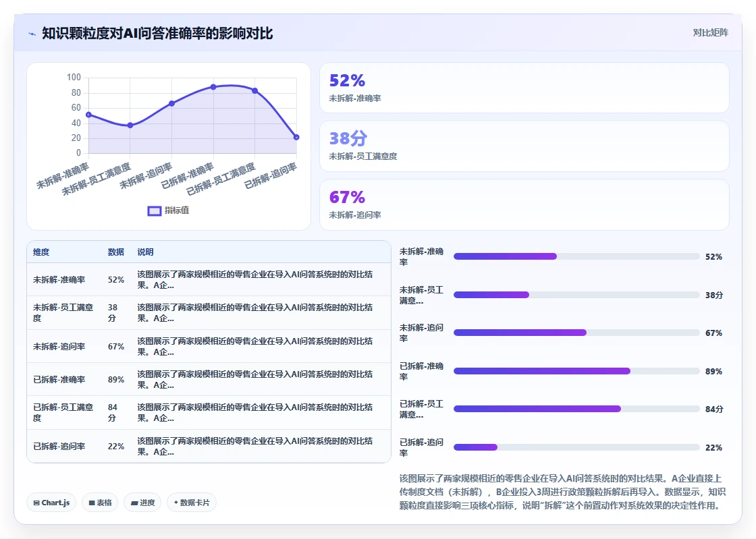The height and width of the screenshot is (539, 756).
Task: Click the 89% cell in the table
Action: (115, 380)
